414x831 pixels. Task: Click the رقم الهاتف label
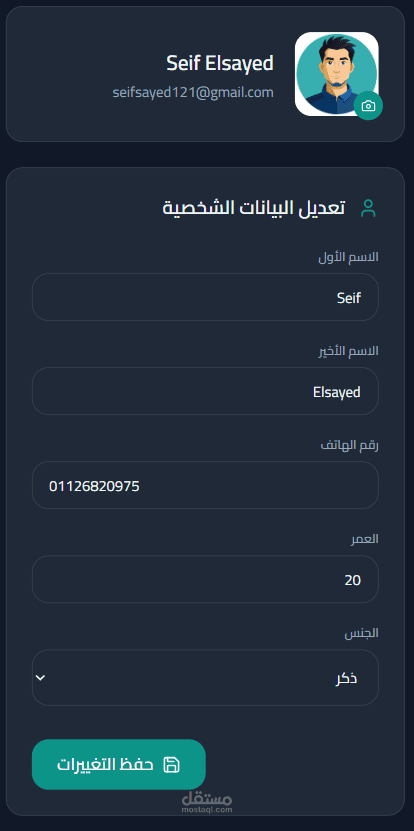(x=350, y=445)
